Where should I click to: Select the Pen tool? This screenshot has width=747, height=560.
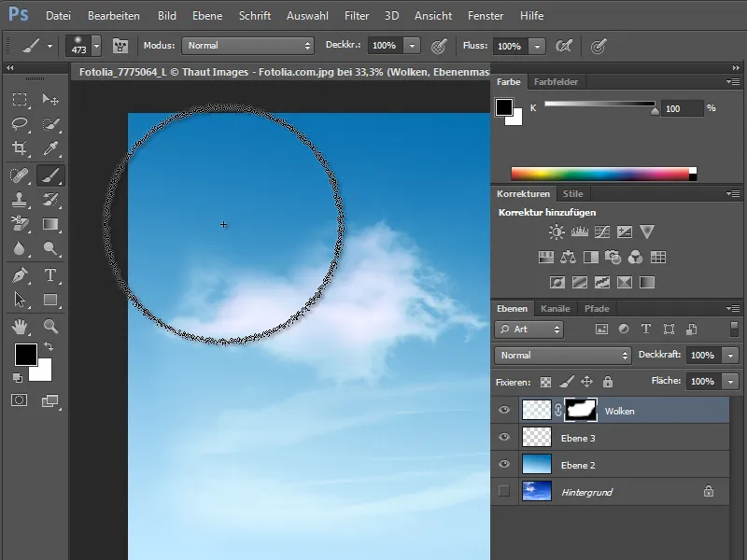(x=20, y=274)
